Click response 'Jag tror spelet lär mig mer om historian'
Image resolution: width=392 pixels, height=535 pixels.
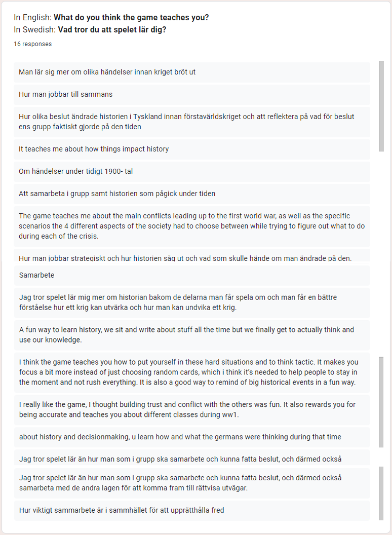tap(192, 302)
